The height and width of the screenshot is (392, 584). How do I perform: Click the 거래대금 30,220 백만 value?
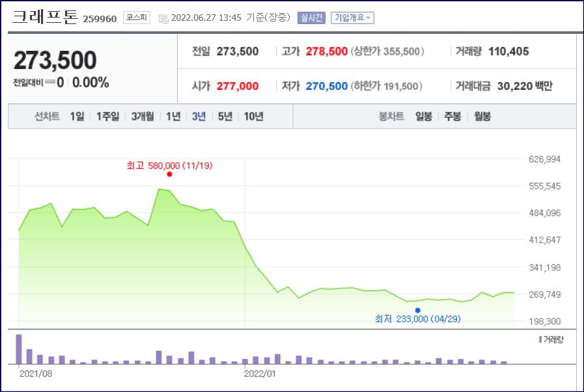pyautogui.click(x=525, y=87)
